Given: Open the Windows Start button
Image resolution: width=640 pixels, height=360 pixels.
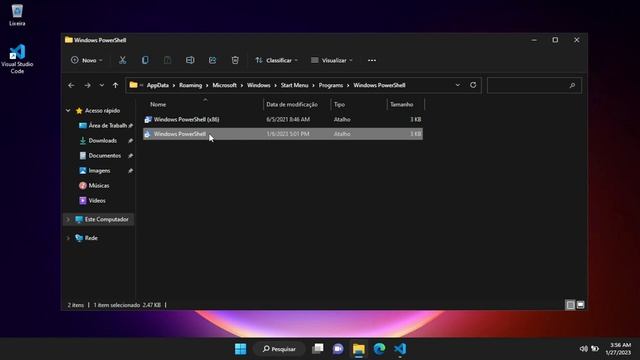Looking at the screenshot, I should (x=240, y=349).
